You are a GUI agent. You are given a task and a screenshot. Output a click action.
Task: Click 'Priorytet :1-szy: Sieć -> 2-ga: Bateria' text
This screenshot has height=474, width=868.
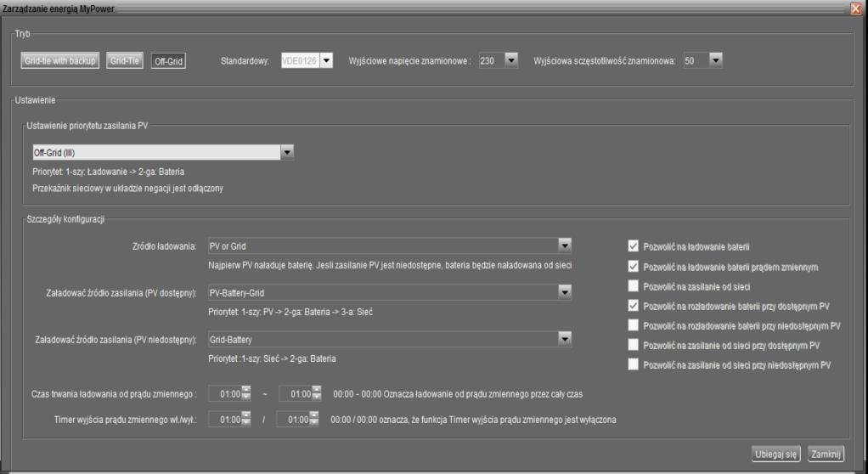coord(273,358)
